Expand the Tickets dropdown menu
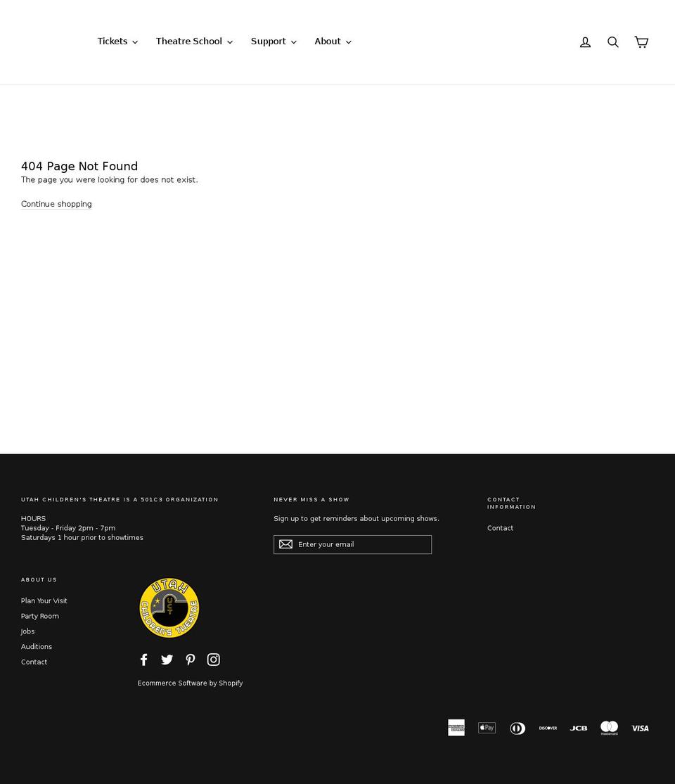This screenshot has height=784, width=675. click(117, 41)
